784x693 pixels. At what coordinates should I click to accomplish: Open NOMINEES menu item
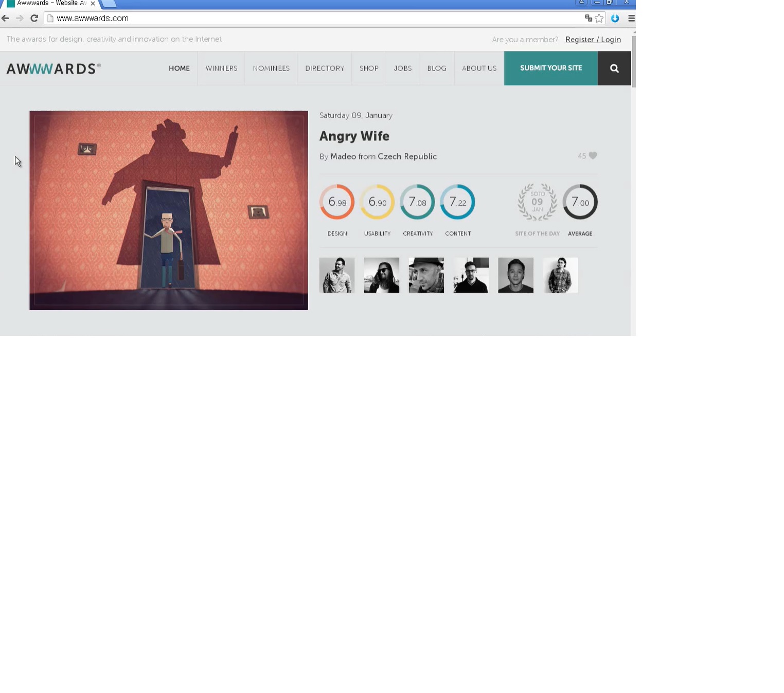pyautogui.click(x=271, y=68)
